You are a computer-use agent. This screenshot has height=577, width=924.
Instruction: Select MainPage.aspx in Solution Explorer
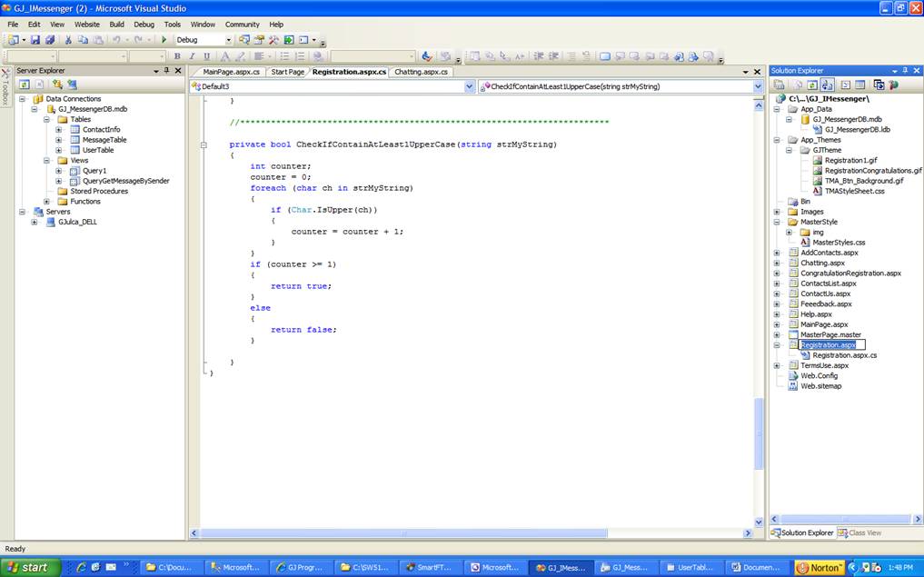[823, 324]
